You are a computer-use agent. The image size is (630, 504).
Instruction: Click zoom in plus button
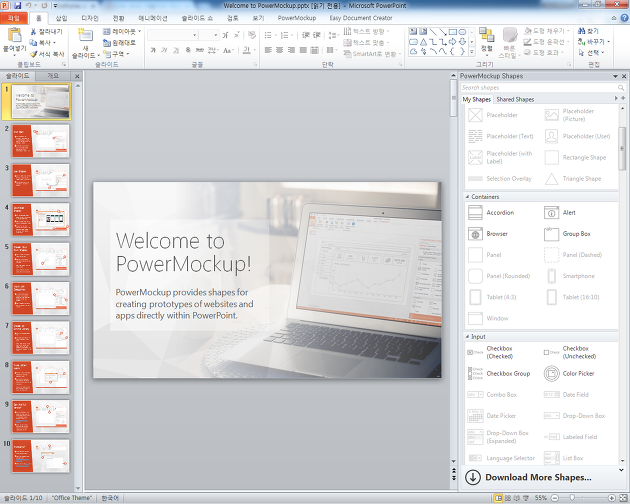point(612,498)
